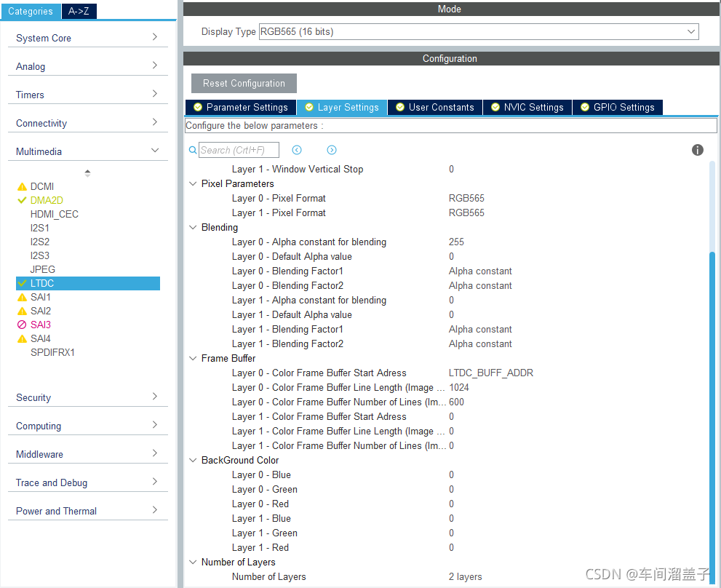Click the sort arrows above peripheral list
The image size is (721, 588).
(x=87, y=173)
